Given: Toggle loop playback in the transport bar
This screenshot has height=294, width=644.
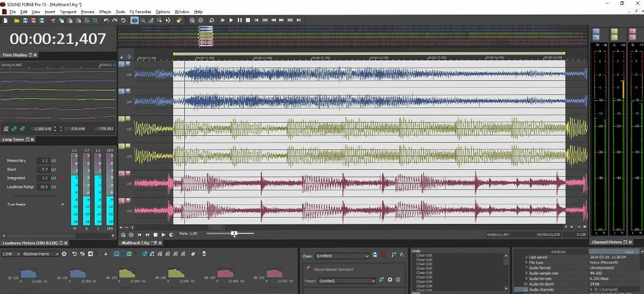Looking at the screenshot, I should [x=212, y=20].
